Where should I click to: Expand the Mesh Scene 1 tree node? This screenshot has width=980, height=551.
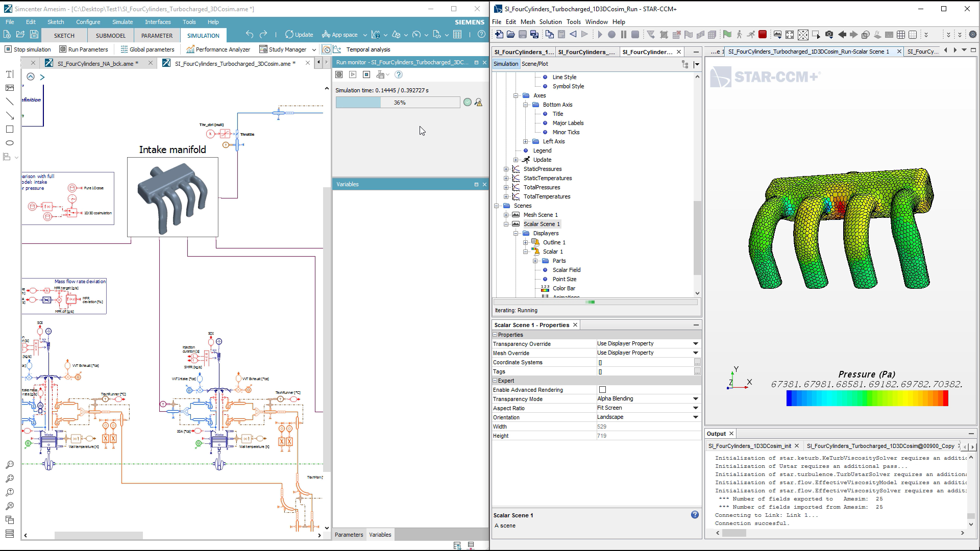pyautogui.click(x=506, y=215)
